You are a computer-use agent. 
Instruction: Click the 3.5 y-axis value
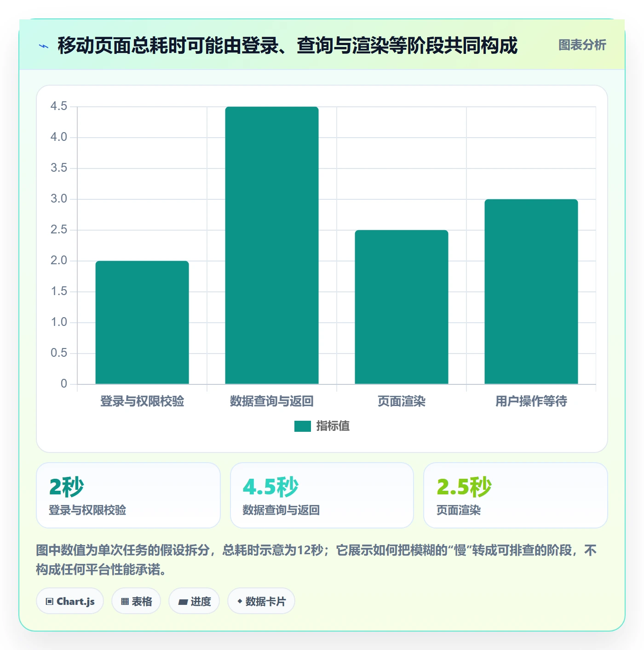click(x=59, y=168)
